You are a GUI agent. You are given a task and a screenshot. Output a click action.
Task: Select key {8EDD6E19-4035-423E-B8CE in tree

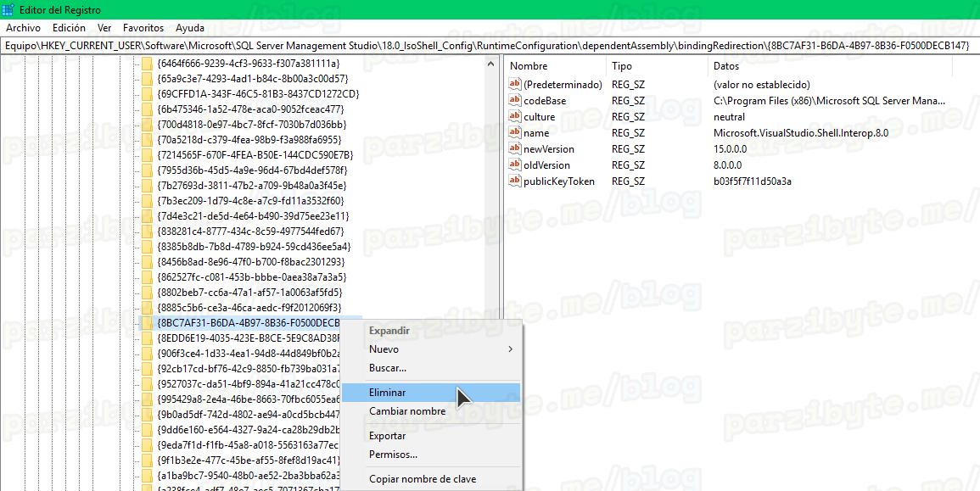tap(248, 338)
